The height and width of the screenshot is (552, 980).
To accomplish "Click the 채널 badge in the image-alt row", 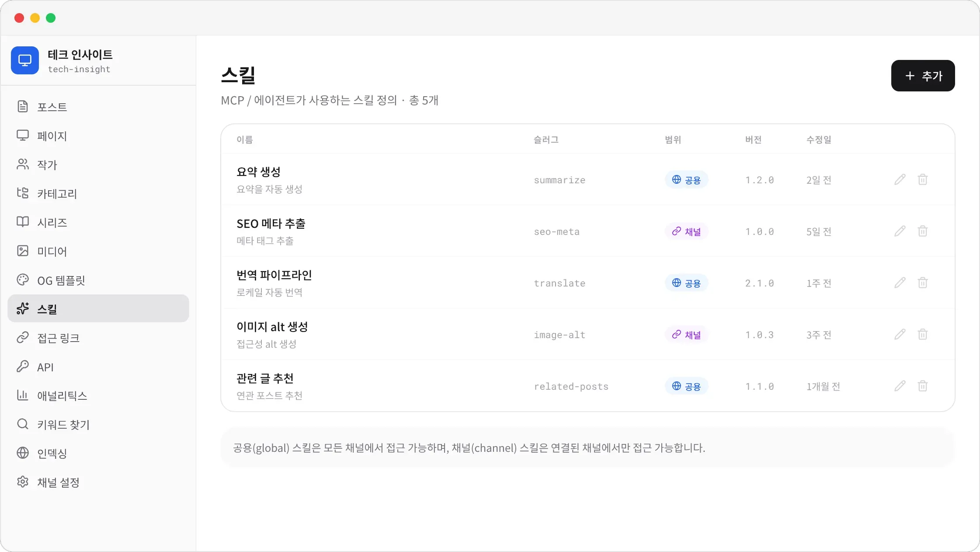I will [686, 335].
